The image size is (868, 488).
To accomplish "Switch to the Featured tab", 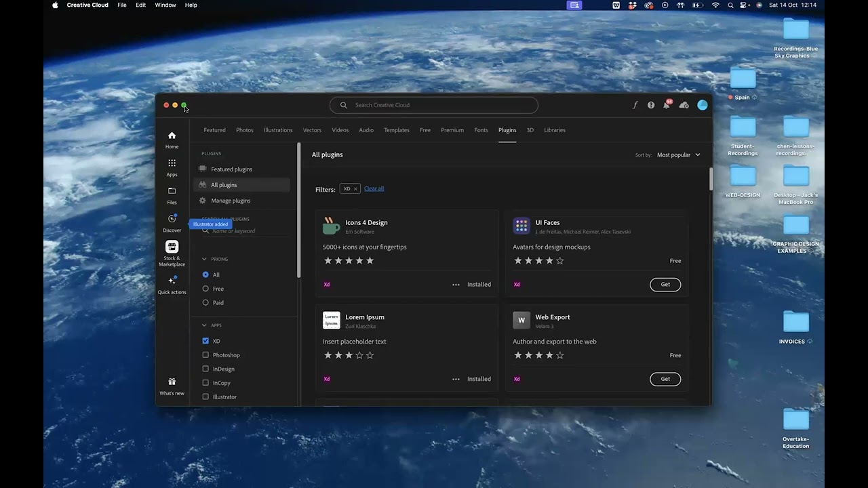I will click(214, 130).
